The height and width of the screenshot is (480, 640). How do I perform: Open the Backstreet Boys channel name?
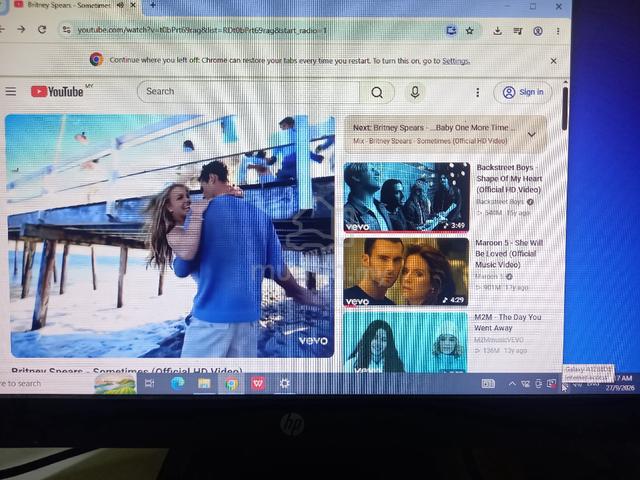(x=500, y=202)
